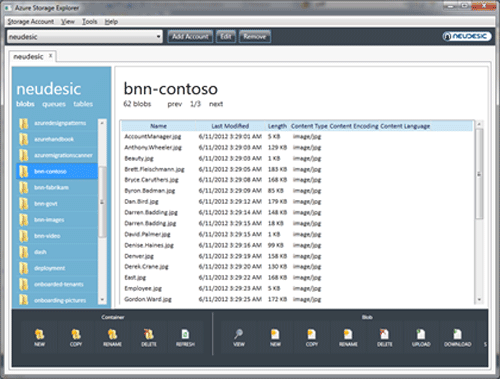Screen dimensions: 500x380
Task: Delete the container with Container DELETE icon
Action: click(x=149, y=337)
